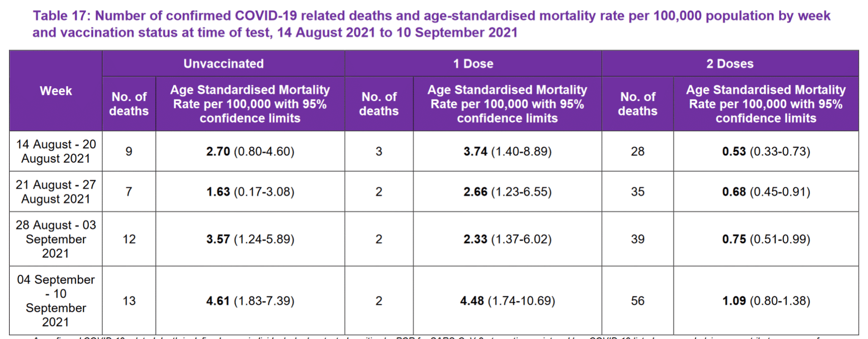Select the Unvaccinated column group header
The width and height of the screenshot is (868, 339).
(223, 64)
